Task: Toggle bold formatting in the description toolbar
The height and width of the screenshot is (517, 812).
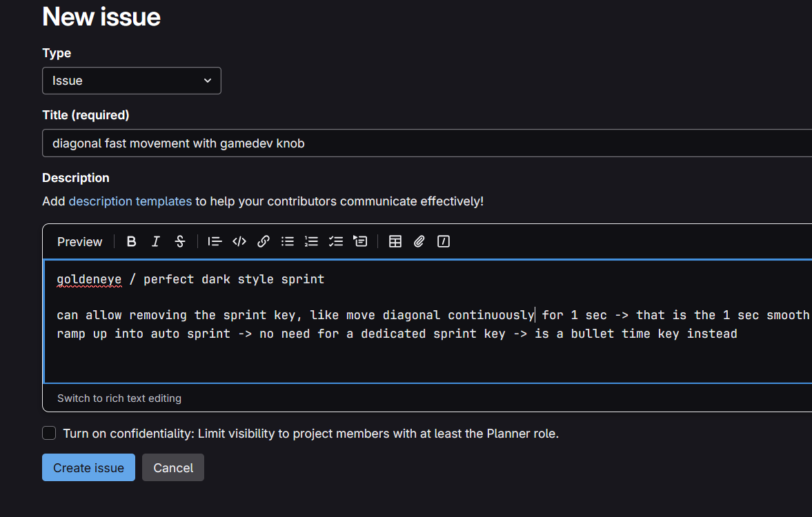Action: (132, 241)
